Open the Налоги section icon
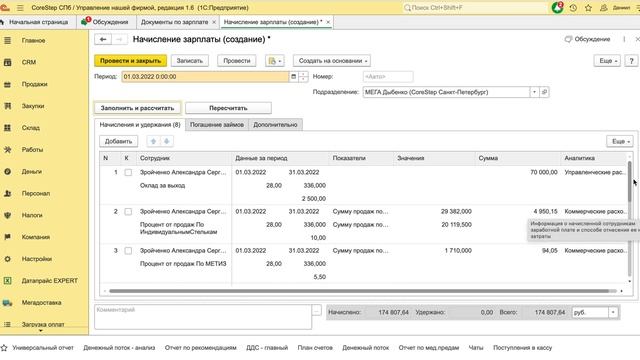This screenshot has width=640, height=360. click(7, 215)
